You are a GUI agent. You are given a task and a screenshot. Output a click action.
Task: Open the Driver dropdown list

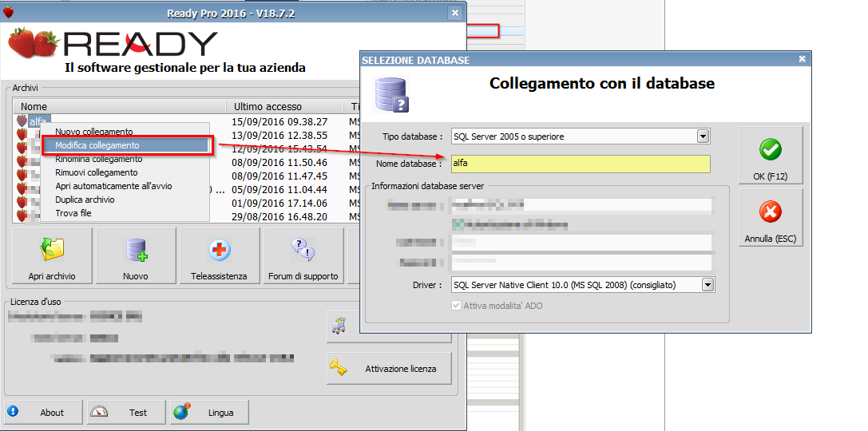pyautogui.click(x=708, y=285)
